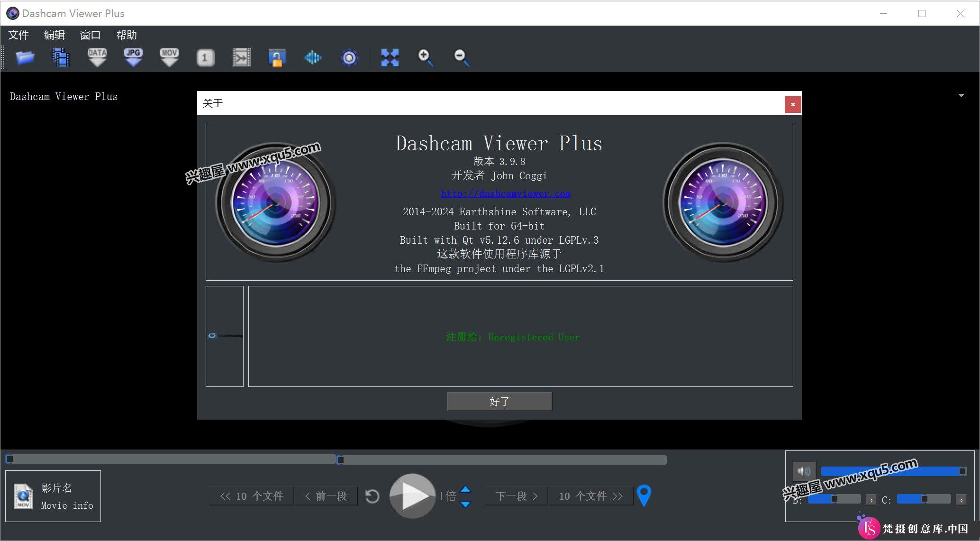Click the brightness B slider

coord(834,499)
